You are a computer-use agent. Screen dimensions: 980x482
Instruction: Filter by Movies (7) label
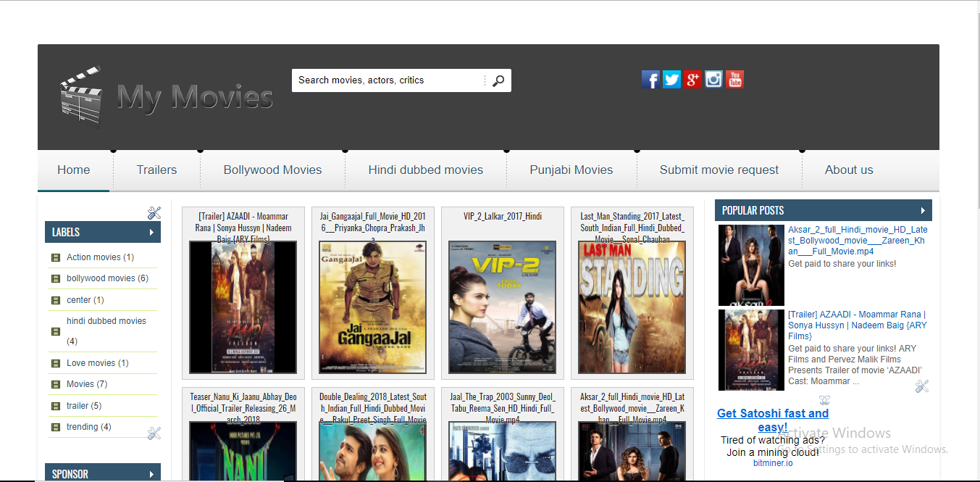86,384
